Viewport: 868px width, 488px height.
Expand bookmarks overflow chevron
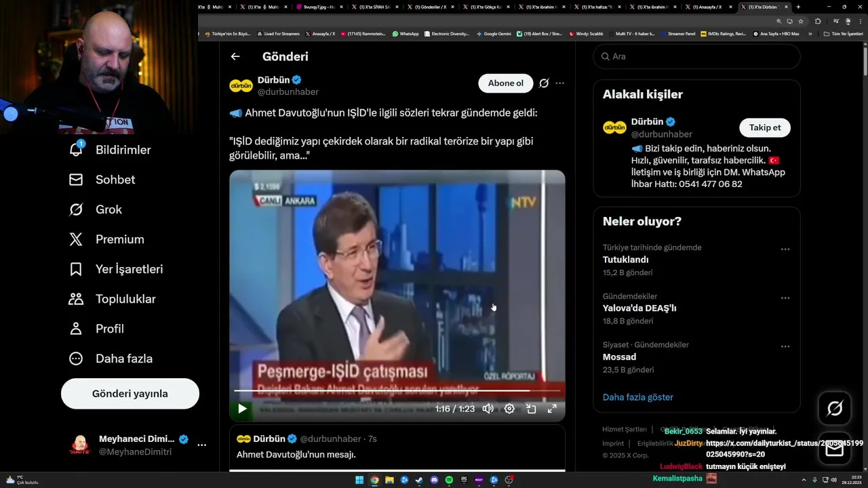810,33
